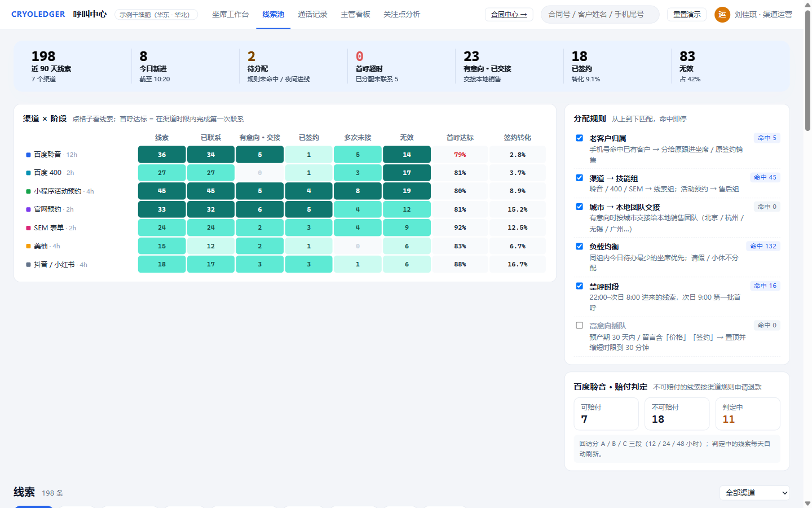Click the 美柚 线索 cell showing 15
This screenshot has width=812, height=508.
pos(162,246)
